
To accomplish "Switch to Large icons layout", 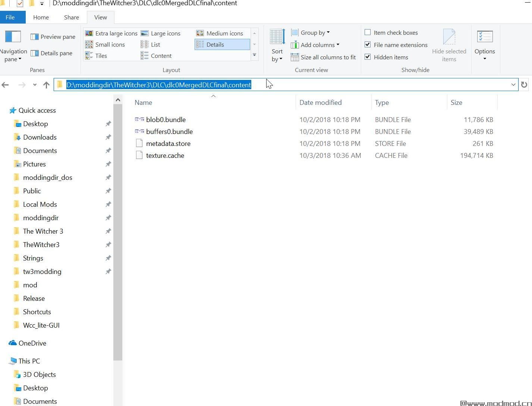I will (161, 33).
